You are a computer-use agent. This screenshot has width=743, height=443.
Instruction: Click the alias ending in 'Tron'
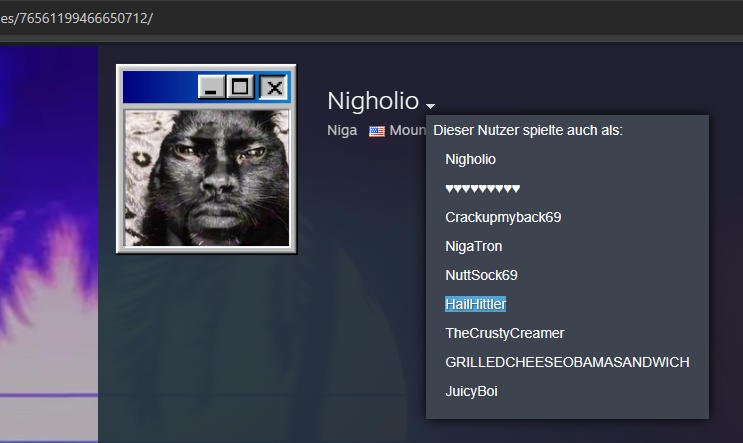click(473, 246)
